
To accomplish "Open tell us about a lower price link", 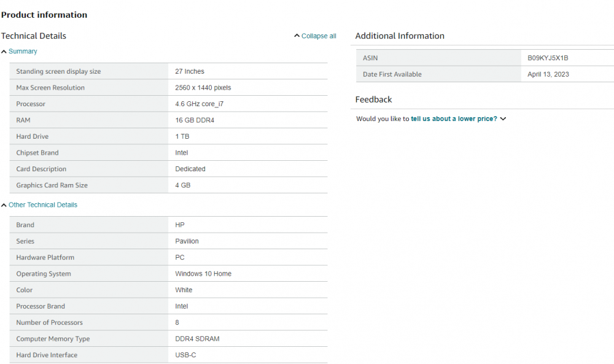I will pos(454,118).
